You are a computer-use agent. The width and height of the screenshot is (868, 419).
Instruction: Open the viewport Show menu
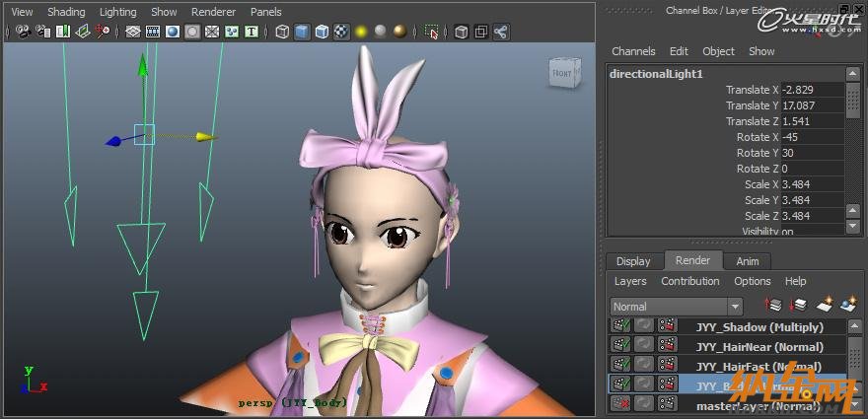[164, 12]
